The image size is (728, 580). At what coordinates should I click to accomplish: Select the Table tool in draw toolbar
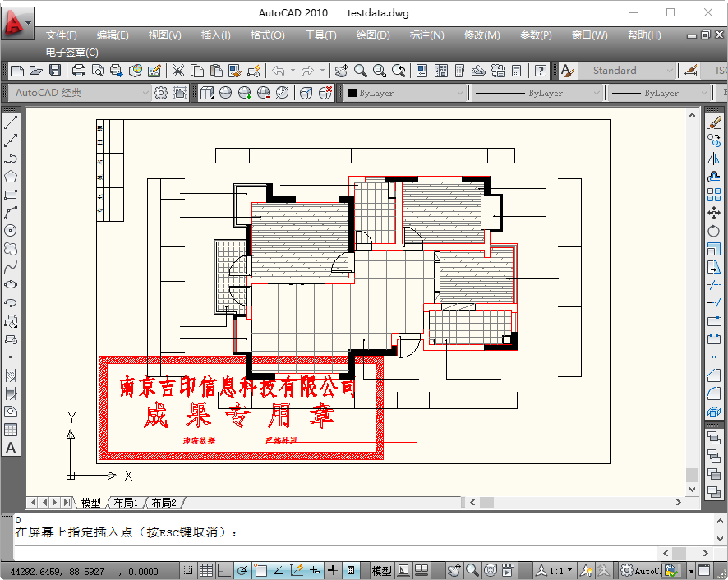[x=11, y=430]
